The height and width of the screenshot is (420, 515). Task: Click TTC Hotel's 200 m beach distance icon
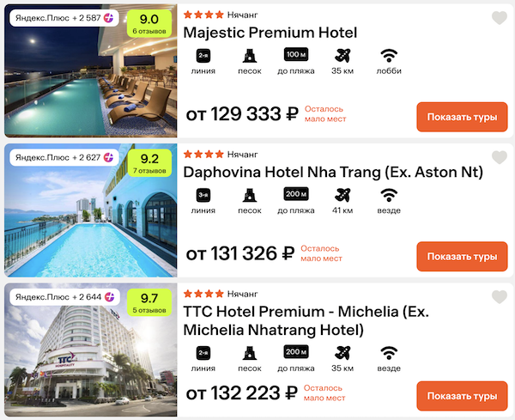point(296,351)
